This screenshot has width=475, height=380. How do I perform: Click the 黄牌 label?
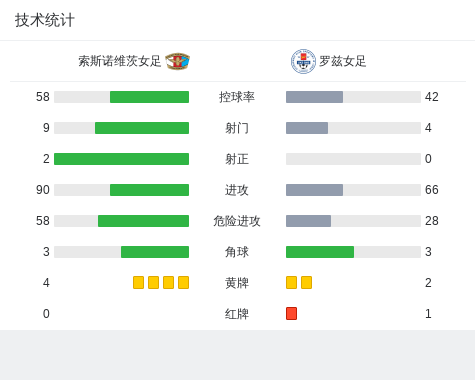pyautogui.click(x=237, y=283)
